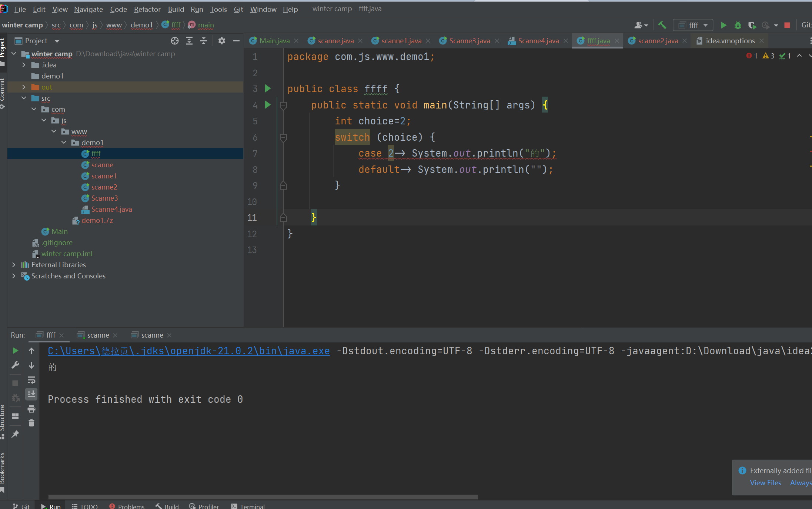Viewport: 812px width, 509px height.
Task: Click the java.exe path link in console
Action: (x=188, y=351)
